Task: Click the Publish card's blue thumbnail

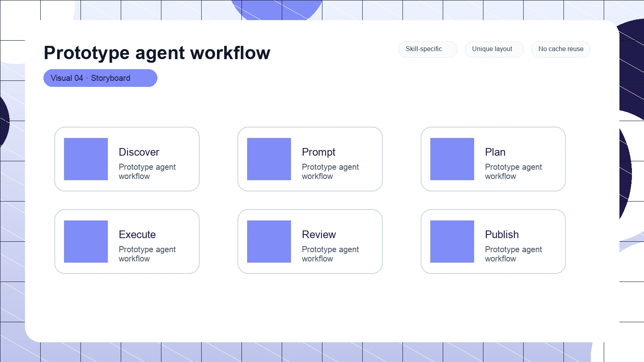Action: pyautogui.click(x=452, y=241)
